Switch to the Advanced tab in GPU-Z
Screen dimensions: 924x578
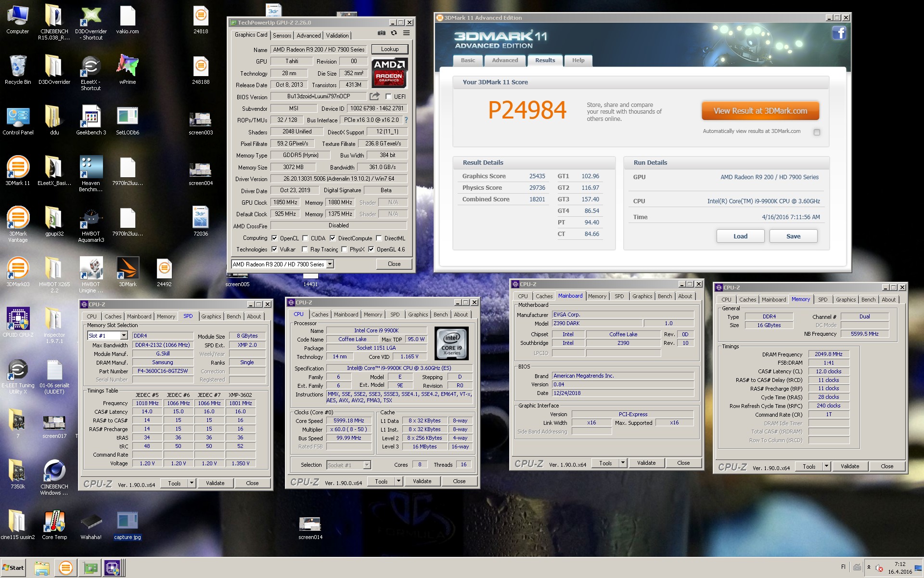tap(308, 35)
